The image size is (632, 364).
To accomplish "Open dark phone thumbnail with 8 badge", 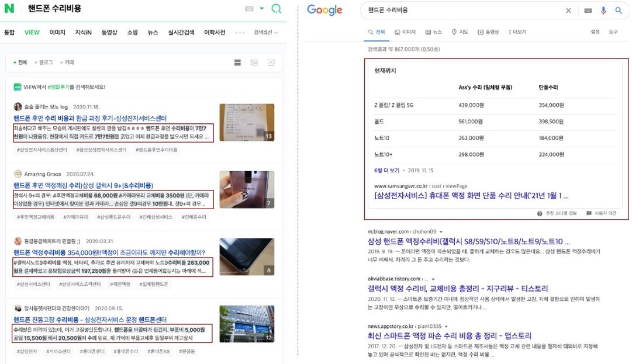I will pyautogui.click(x=247, y=257).
